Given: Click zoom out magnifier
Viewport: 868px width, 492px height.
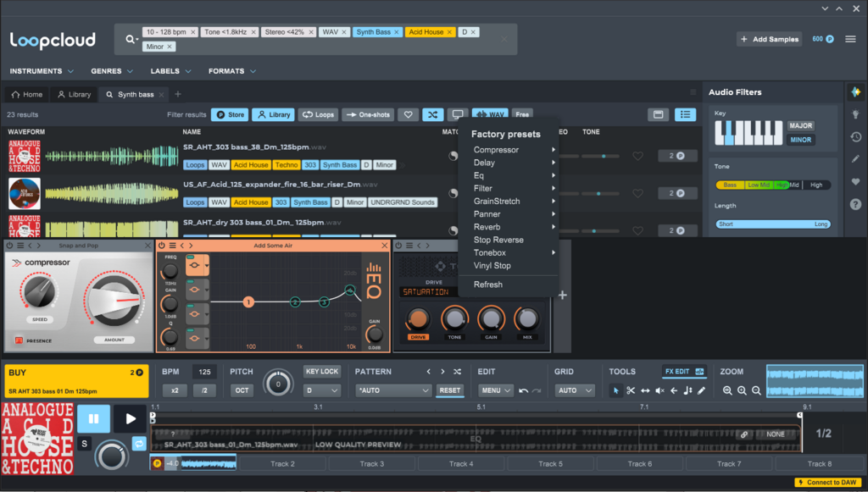Looking at the screenshot, I should point(756,390).
